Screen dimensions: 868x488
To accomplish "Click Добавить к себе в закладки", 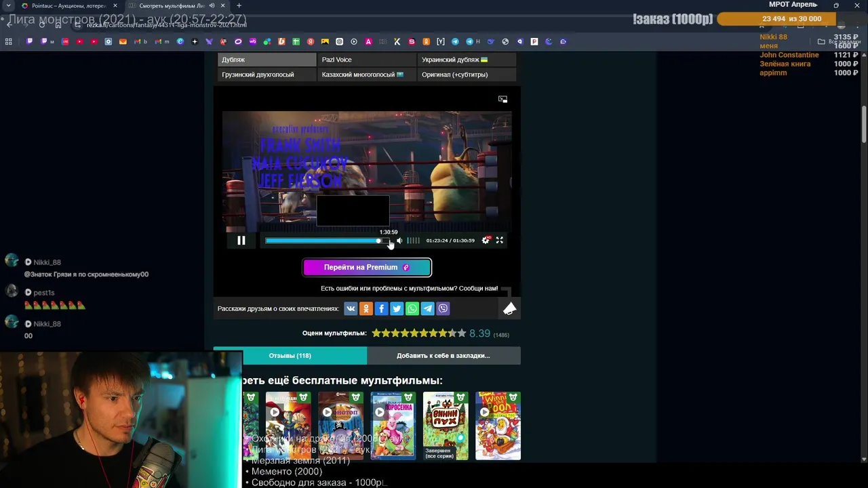I will [x=443, y=355].
